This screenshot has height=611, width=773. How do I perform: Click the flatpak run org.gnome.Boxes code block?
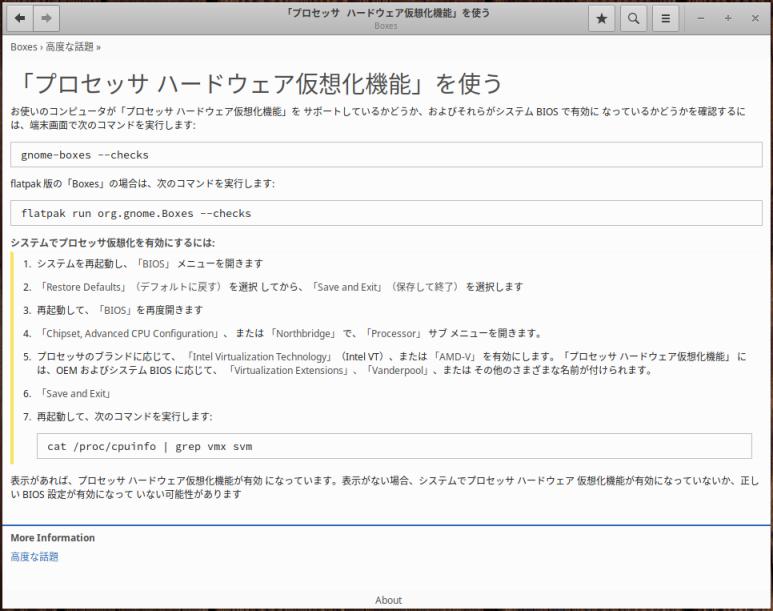coord(386,213)
